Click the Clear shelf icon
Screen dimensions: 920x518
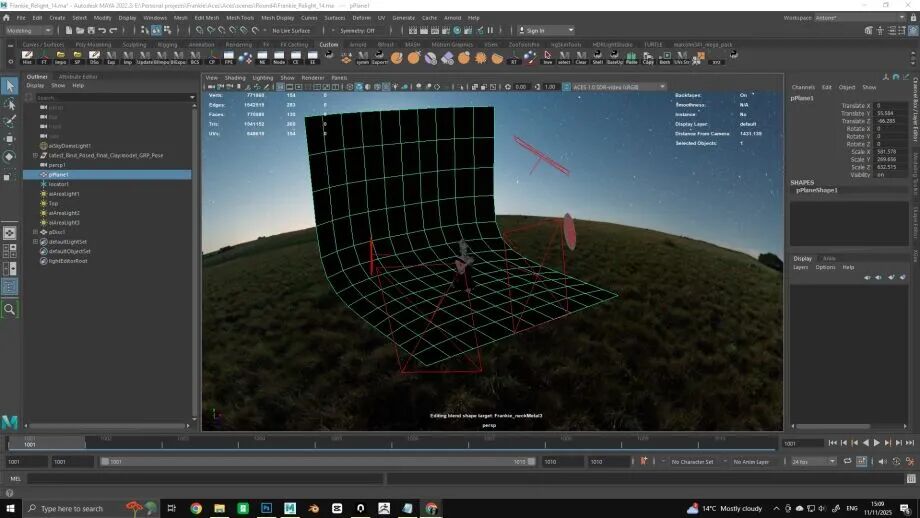[x=580, y=58]
